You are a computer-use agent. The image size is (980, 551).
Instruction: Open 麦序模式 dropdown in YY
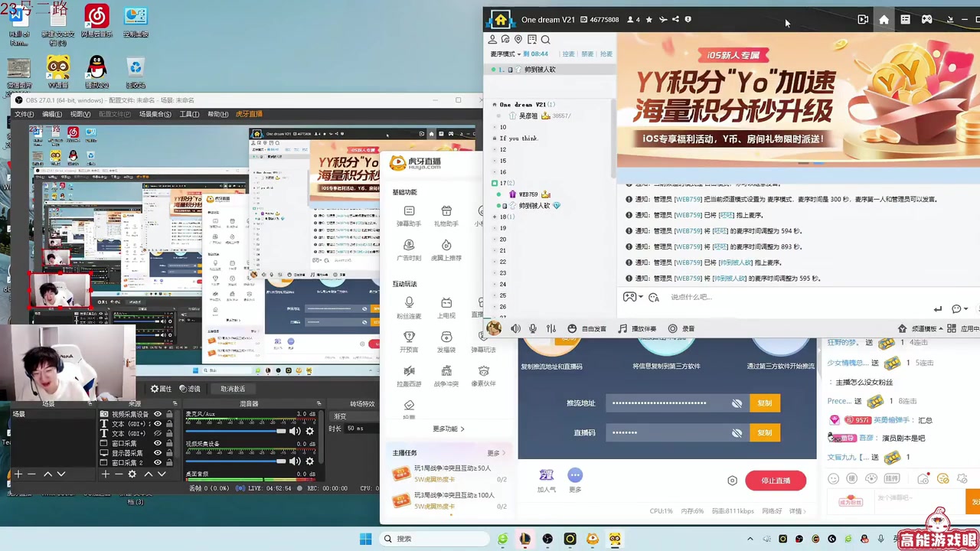pyautogui.click(x=505, y=54)
